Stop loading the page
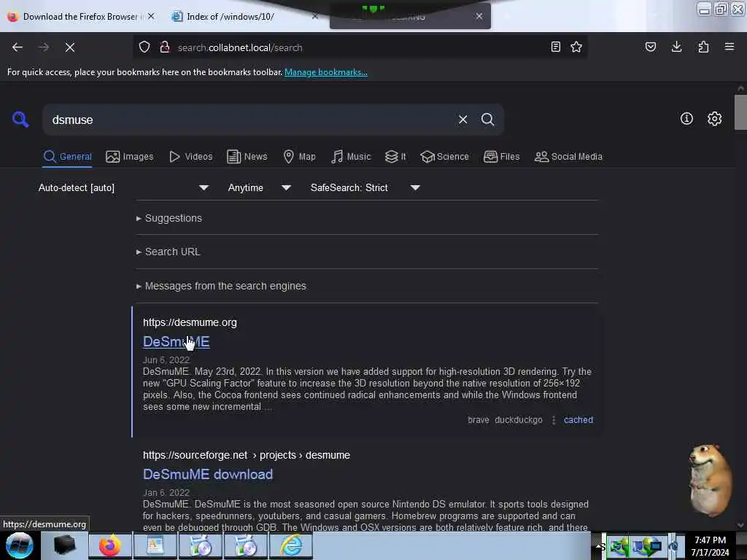The width and height of the screenshot is (747, 560). tap(69, 47)
